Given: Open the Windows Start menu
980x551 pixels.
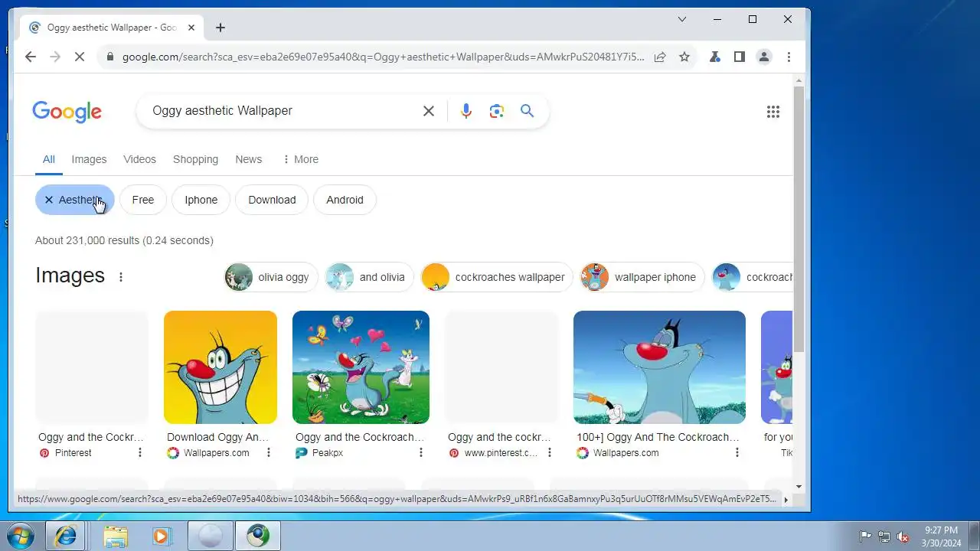Looking at the screenshot, I should click(x=19, y=536).
